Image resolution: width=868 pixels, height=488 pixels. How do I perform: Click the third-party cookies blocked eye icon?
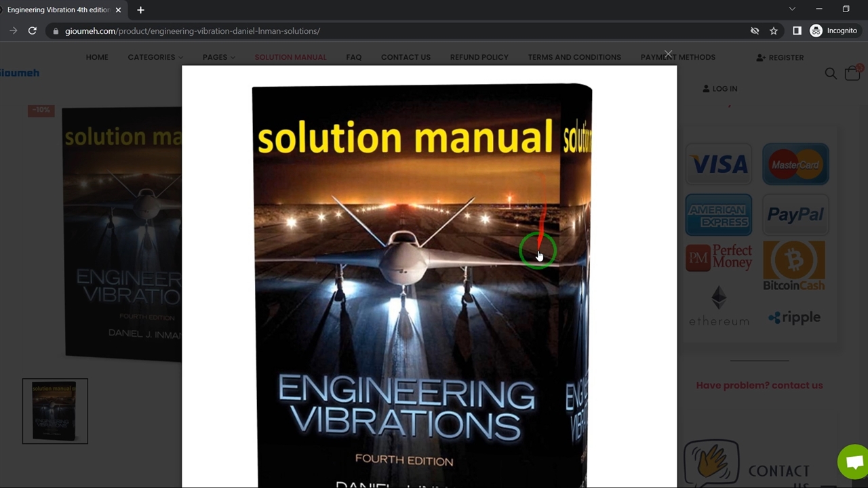[x=754, y=30]
